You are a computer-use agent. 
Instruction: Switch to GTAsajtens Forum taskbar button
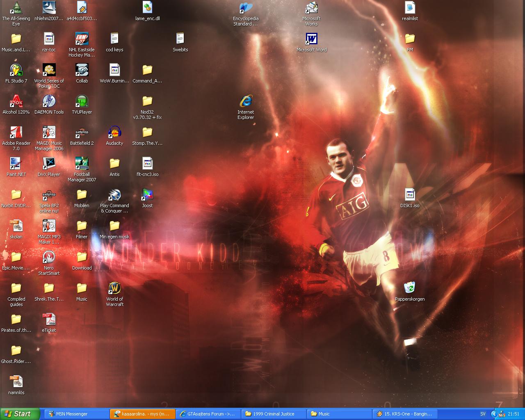(208, 414)
